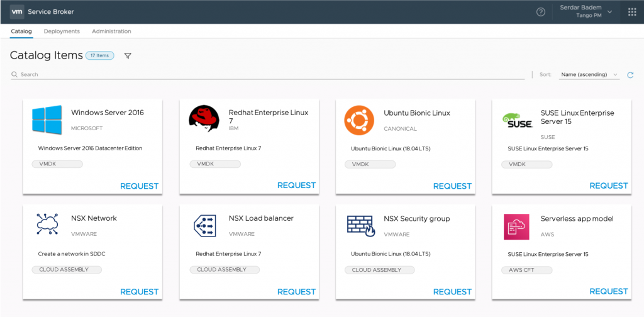
Task: Click the NSX Security group firewall icon
Action: tap(361, 226)
